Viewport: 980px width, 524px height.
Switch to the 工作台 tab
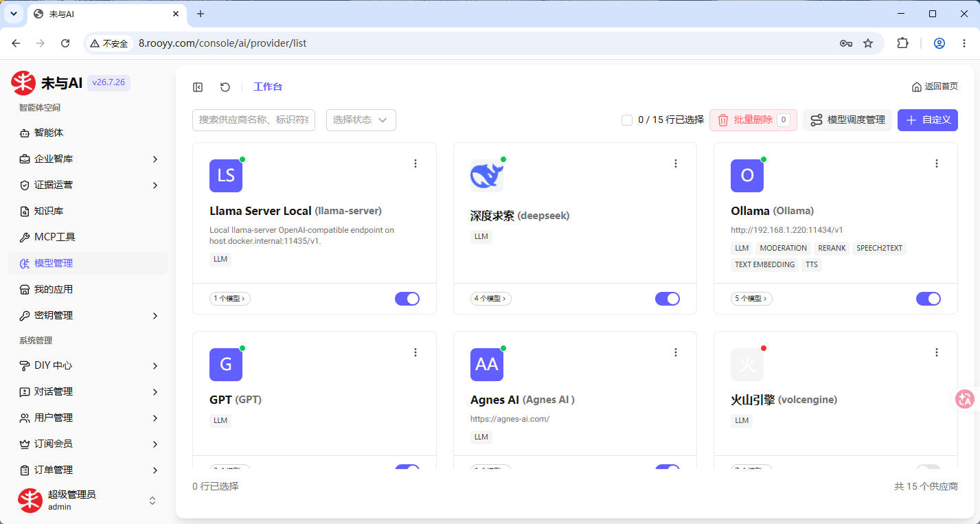point(268,87)
